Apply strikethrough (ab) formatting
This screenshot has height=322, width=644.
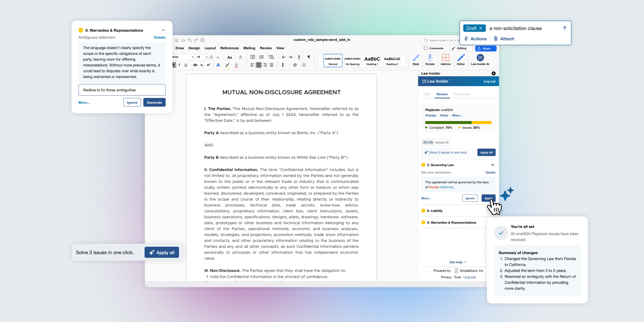(195, 65)
